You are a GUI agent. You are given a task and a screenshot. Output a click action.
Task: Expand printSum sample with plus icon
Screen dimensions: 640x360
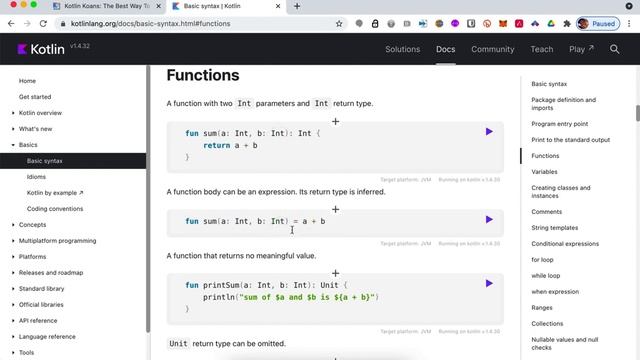click(336, 273)
